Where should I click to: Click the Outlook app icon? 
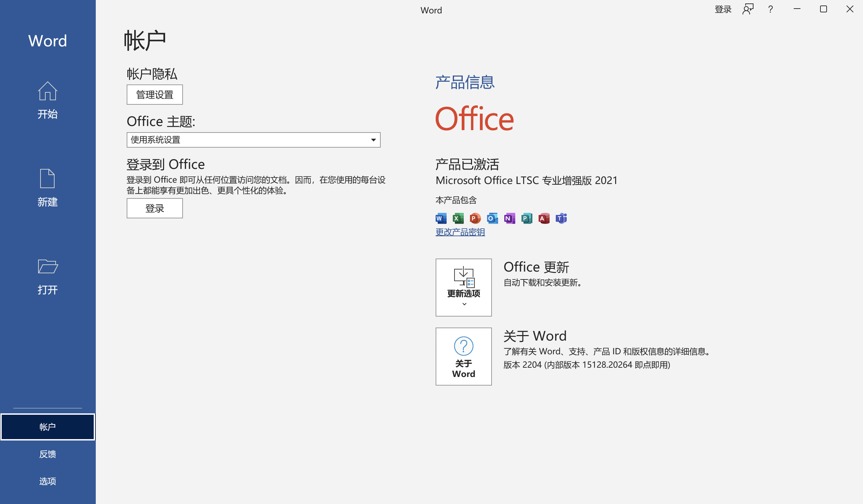(492, 218)
